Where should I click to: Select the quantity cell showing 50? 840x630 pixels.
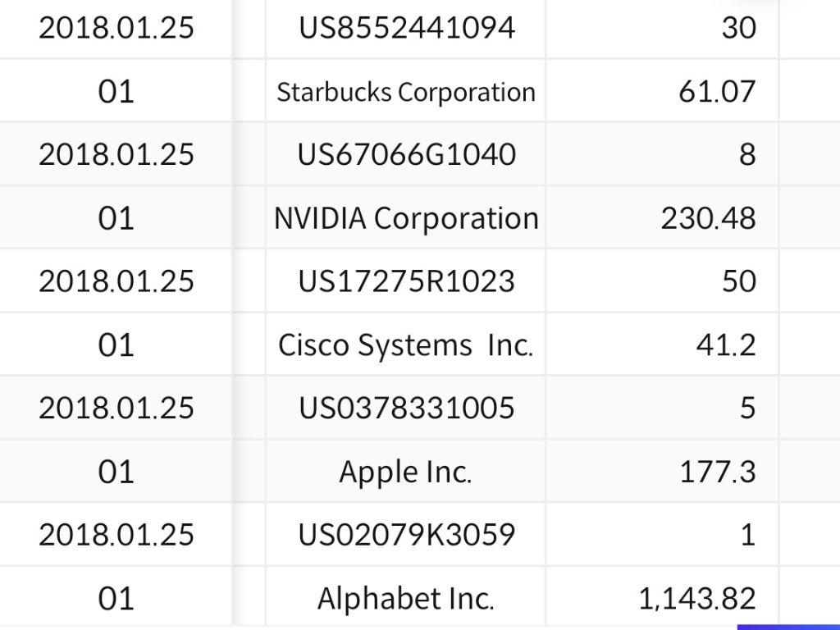point(738,281)
